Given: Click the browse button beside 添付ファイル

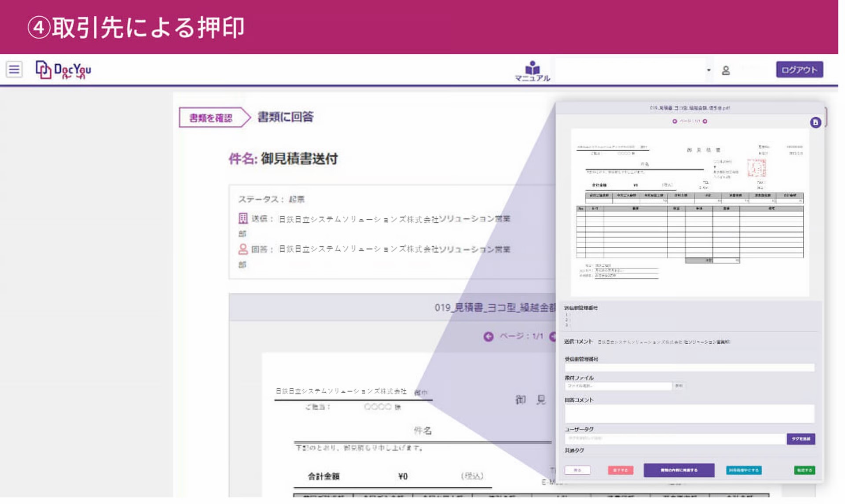Looking at the screenshot, I should 679,386.
